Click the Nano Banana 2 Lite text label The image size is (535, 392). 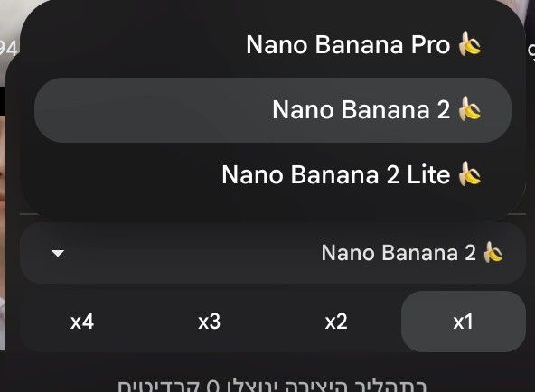click(x=336, y=175)
